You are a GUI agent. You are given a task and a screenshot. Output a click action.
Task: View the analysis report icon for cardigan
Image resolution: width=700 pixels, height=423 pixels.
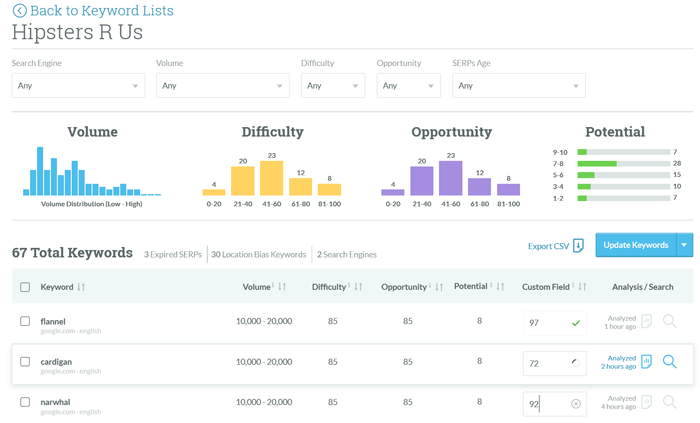click(646, 362)
